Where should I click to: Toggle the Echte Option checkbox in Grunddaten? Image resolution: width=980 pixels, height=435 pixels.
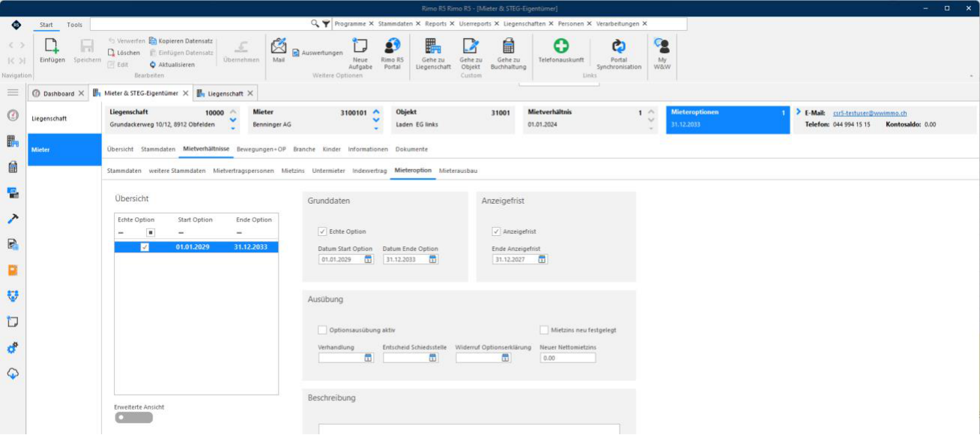(x=322, y=231)
